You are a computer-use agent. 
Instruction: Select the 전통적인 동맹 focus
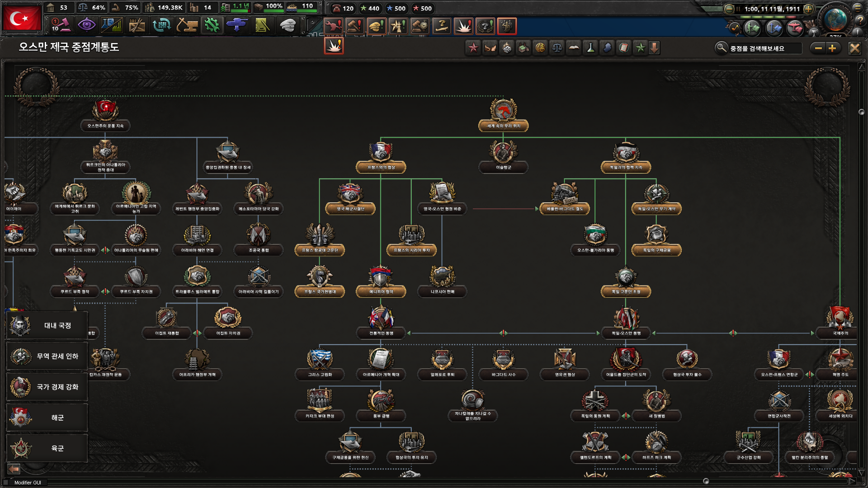(x=381, y=323)
